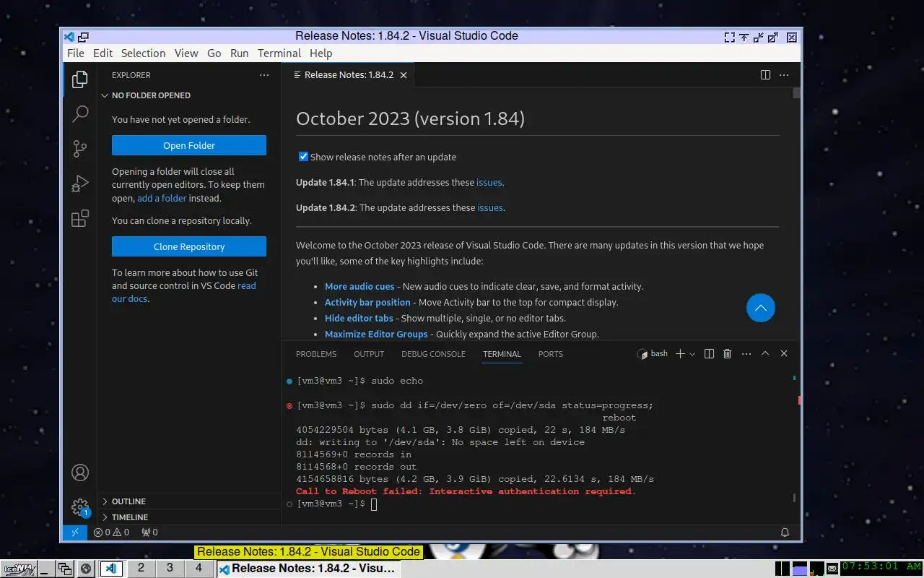Screen dimensions: 924x578
Task: Open the Run menu
Action: point(240,53)
